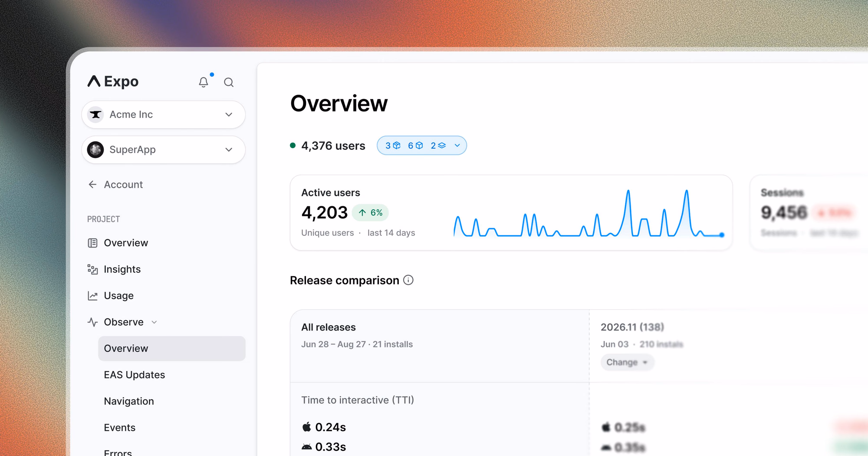Open search with magnifier icon

click(x=229, y=82)
